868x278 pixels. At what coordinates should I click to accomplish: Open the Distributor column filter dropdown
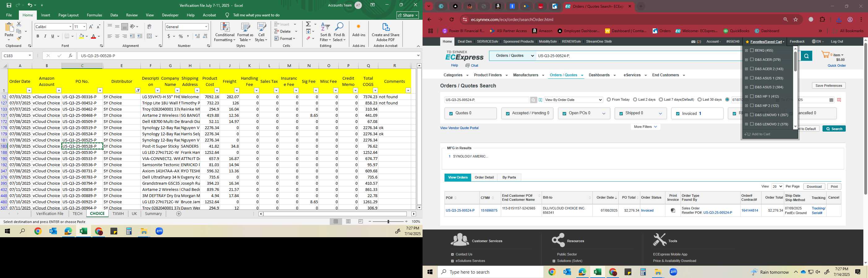click(138, 90)
